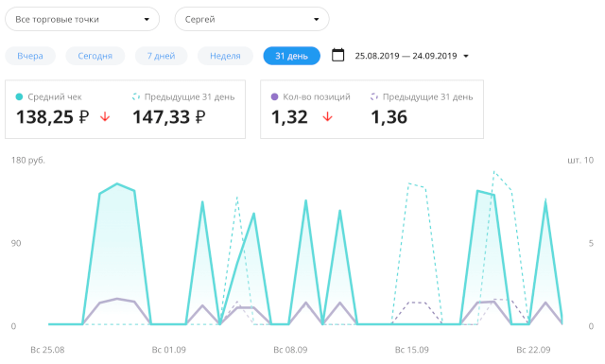Image resolution: width=605 pixels, height=364 pixels.
Task: Select the '7 дней' period filter
Action: [161, 56]
